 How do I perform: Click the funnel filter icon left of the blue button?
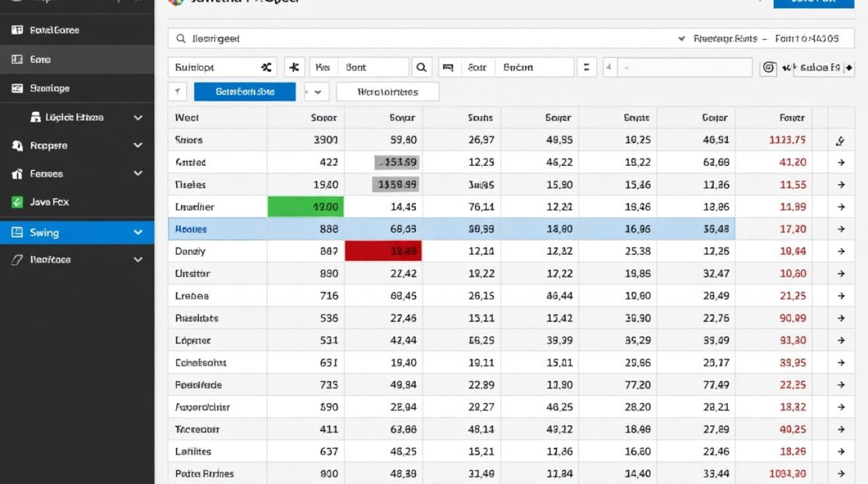177,92
